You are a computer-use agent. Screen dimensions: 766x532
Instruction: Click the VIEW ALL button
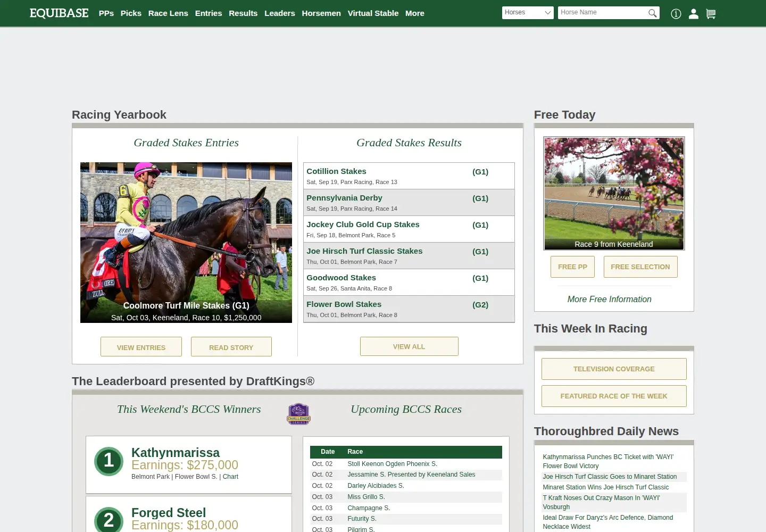coord(409,346)
